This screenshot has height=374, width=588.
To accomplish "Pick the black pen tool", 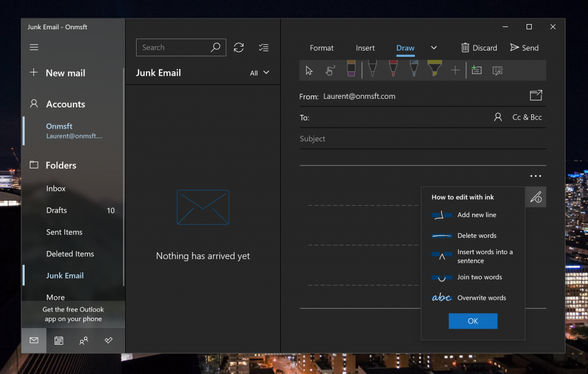I will point(372,70).
